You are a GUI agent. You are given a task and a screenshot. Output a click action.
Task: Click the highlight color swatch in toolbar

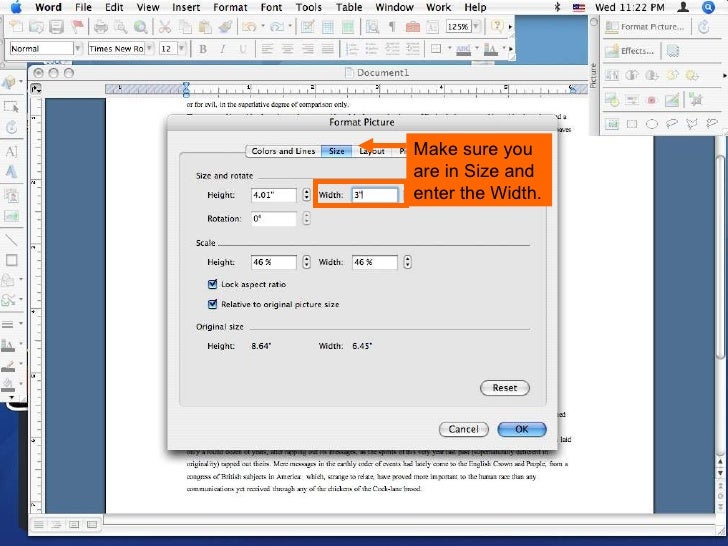(x=463, y=49)
